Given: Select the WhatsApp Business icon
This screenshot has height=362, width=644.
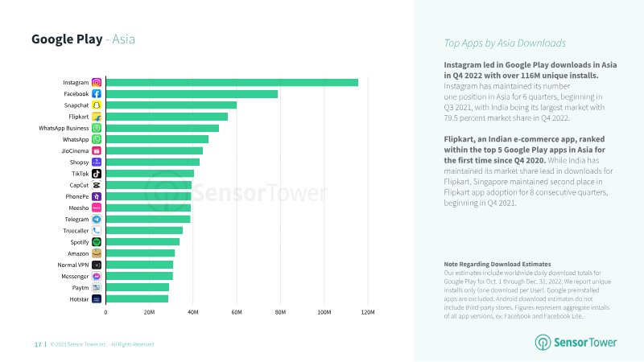Looking at the screenshot, I should coord(97,128).
